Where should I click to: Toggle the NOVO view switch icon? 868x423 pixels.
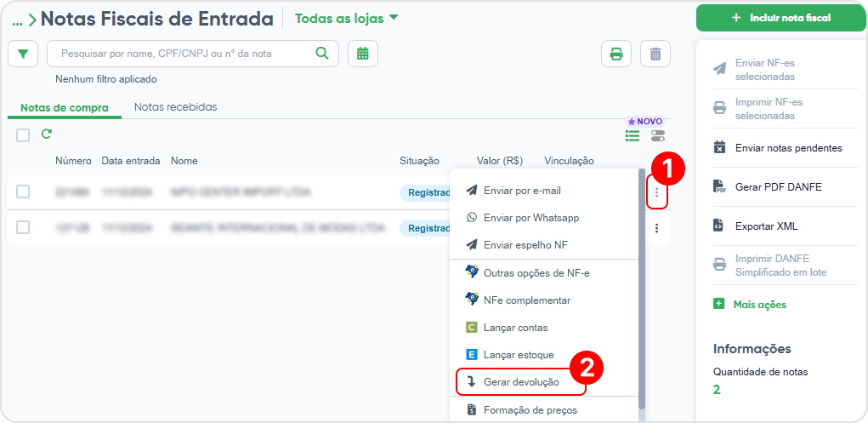click(x=658, y=136)
